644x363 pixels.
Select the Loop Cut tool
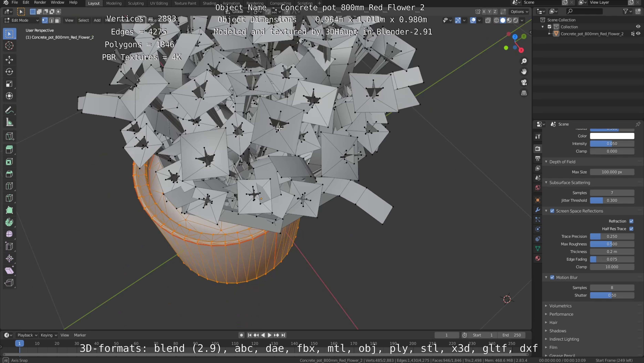[9, 186]
